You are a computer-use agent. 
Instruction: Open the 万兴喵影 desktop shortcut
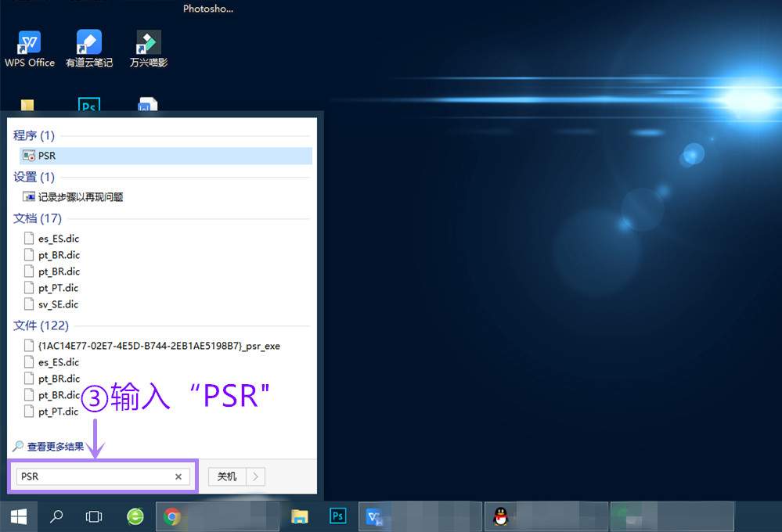point(149,49)
